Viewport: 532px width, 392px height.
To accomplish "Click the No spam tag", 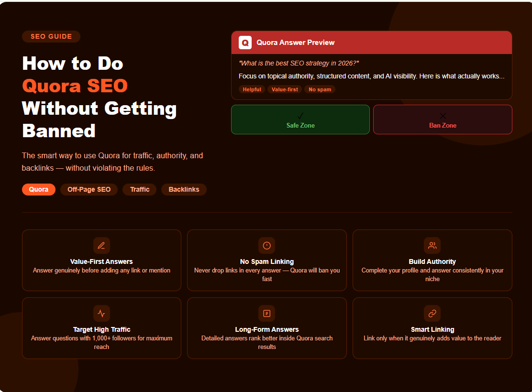I will tap(320, 89).
